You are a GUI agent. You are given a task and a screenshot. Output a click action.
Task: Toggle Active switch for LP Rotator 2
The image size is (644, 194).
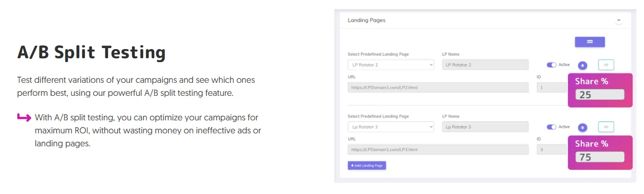[x=551, y=65]
